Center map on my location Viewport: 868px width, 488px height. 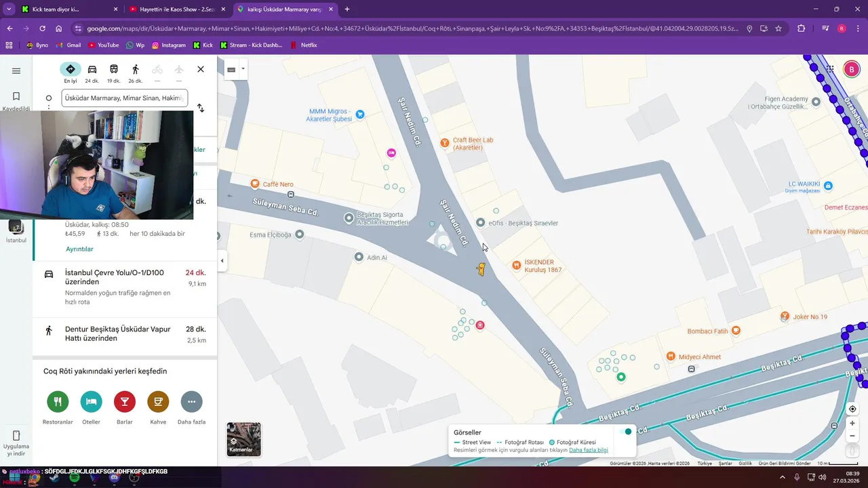click(852, 409)
